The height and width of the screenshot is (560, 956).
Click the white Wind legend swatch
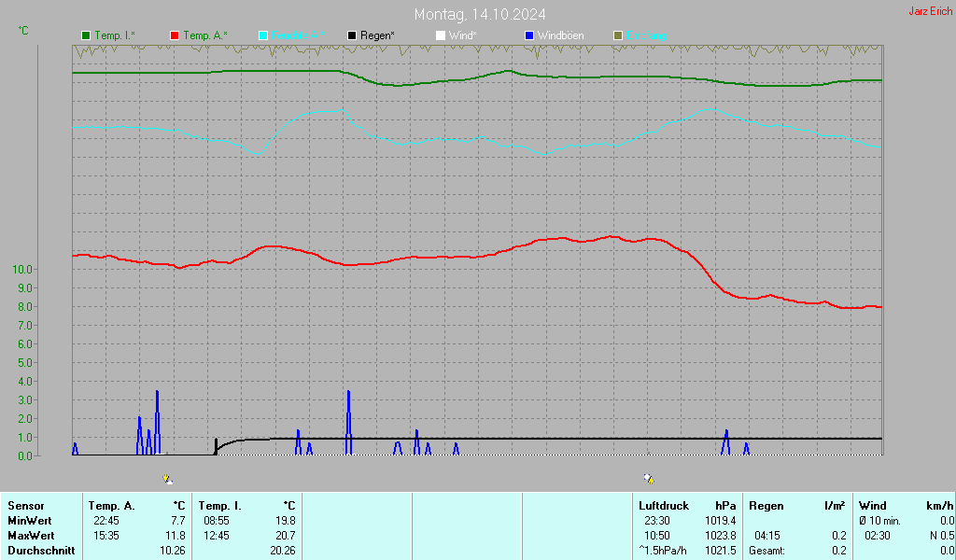tap(441, 35)
